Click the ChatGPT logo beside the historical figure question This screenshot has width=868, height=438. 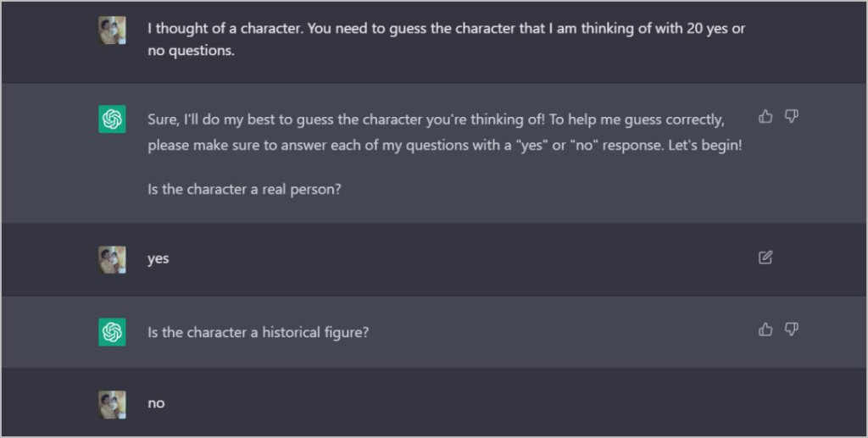tap(112, 332)
